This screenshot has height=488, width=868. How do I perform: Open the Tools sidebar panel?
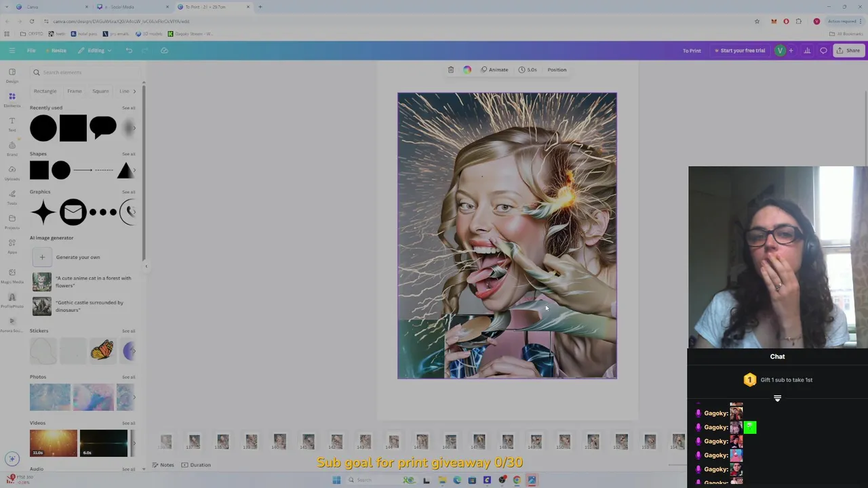(12, 197)
